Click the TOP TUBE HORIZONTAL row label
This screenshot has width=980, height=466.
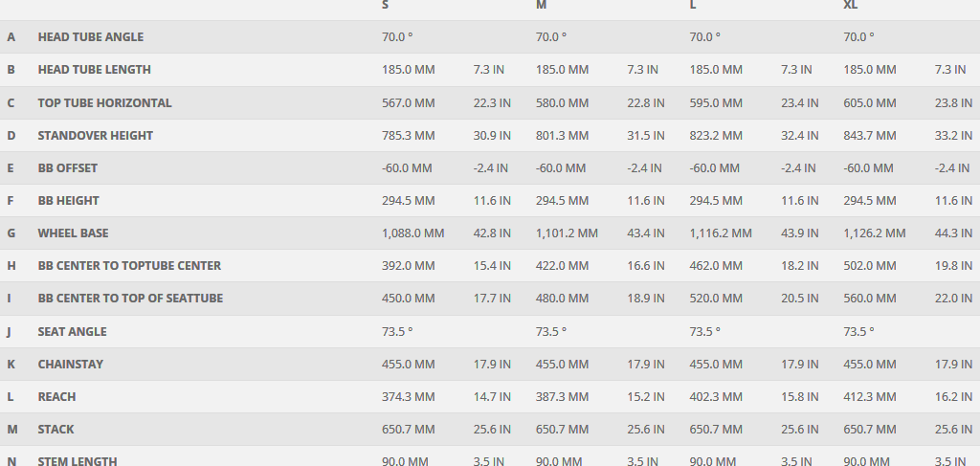click(x=104, y=102)
